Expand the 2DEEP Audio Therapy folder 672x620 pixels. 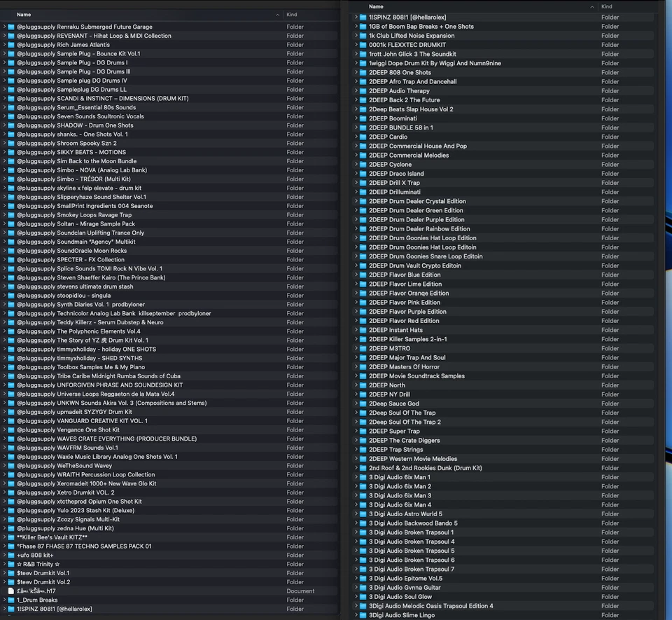[x=356, y=91]
